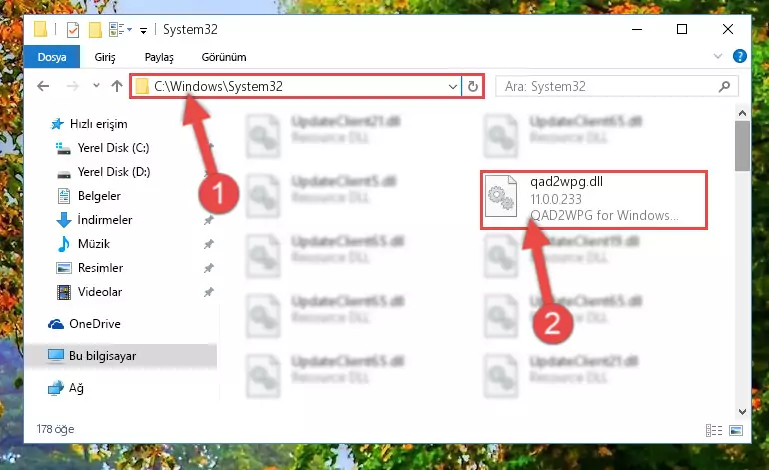Expand the address bar history dropdown

tap(453, 87)
